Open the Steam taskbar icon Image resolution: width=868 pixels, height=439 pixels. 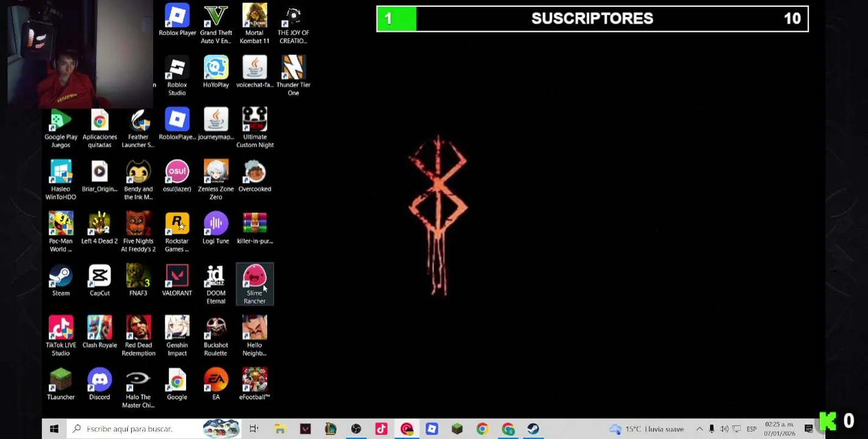pyautogui.click(x=533, y=429)
